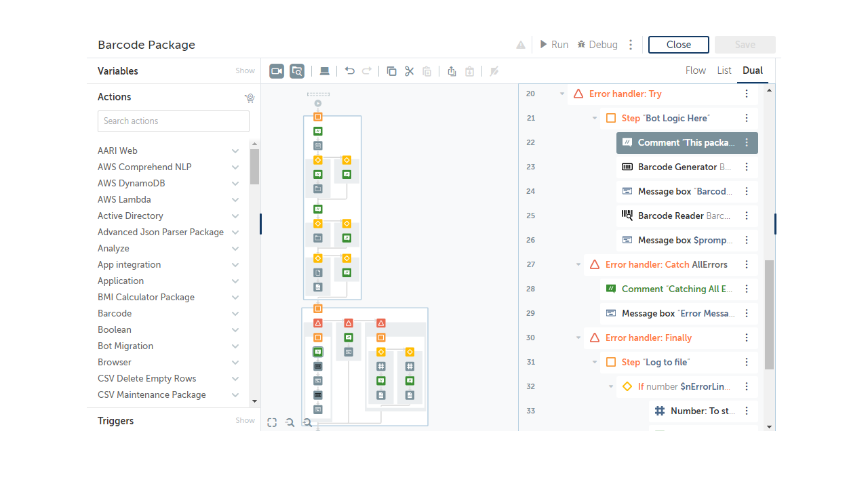Collapse the Error handler: Finally block
868x488 pixels.
578,338
